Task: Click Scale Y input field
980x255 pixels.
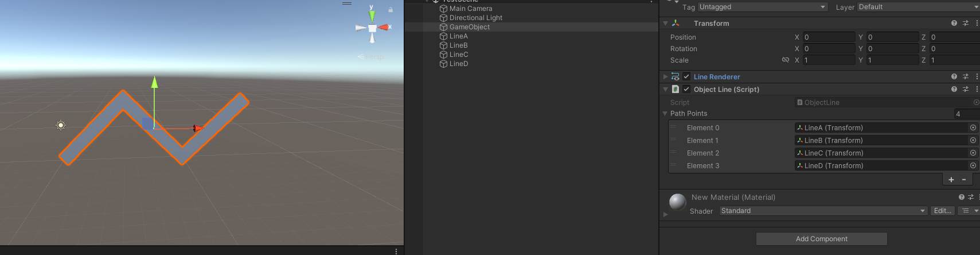Action: (892, 60)
